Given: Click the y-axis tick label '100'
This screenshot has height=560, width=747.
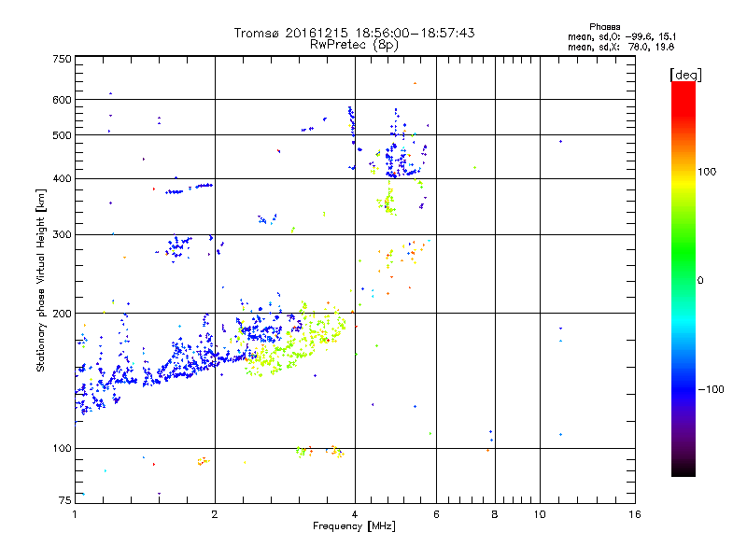Looking at the screenshot, I should point(62,448).
